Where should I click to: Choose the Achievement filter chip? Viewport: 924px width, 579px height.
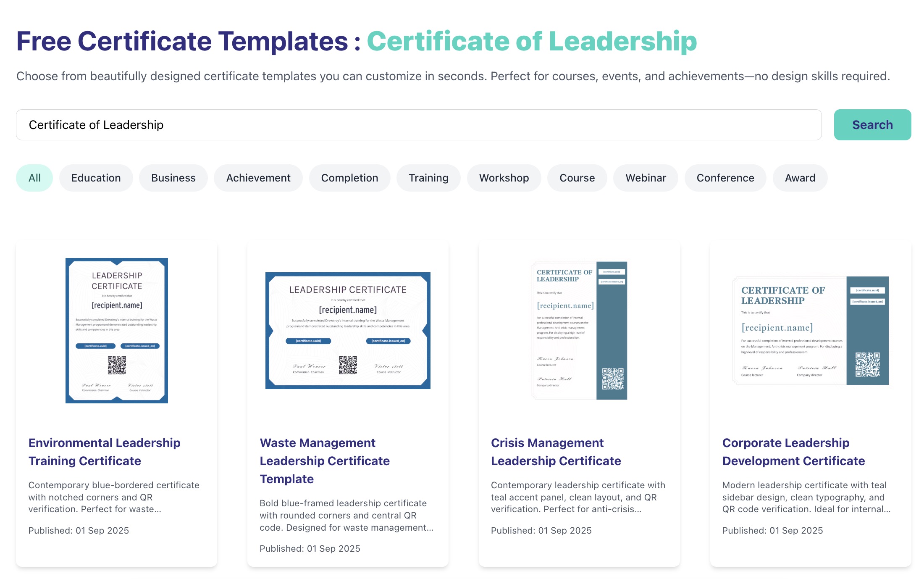[x=258, y=178]
